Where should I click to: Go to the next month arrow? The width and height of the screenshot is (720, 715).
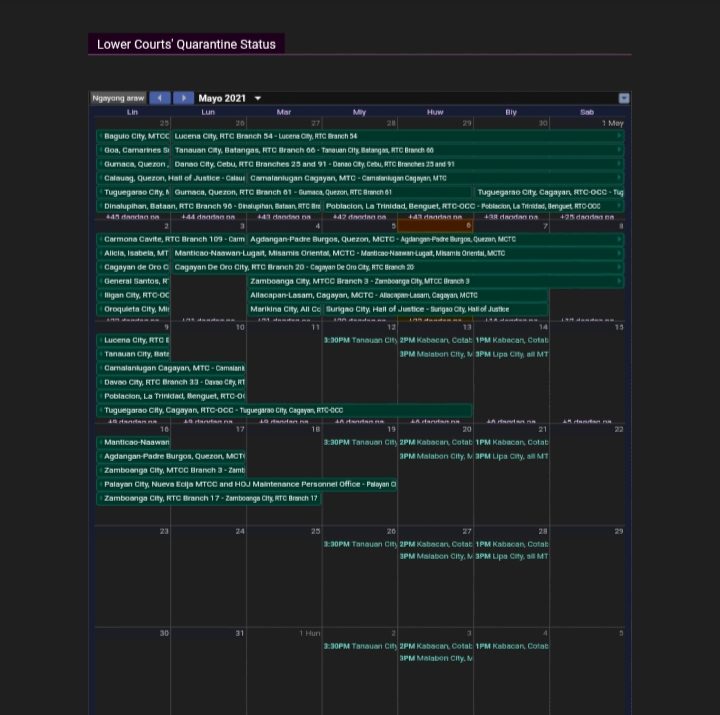tap(183, 98)
